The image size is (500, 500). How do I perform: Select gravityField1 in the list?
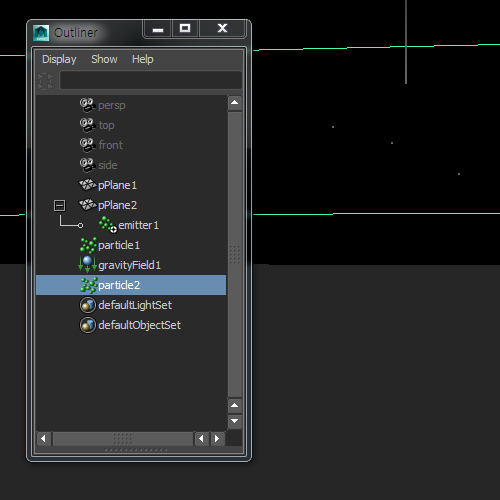129,265
